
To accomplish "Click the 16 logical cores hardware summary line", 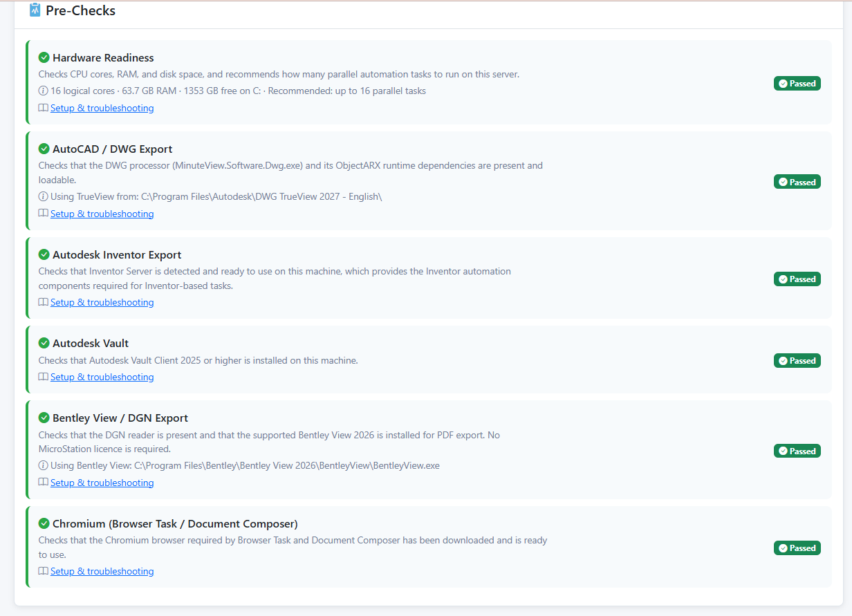I will click(238, 91).
